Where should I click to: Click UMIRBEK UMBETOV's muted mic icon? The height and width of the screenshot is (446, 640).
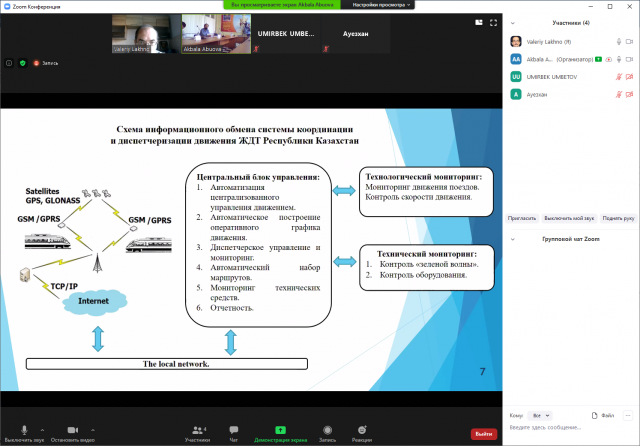point(619,77)
